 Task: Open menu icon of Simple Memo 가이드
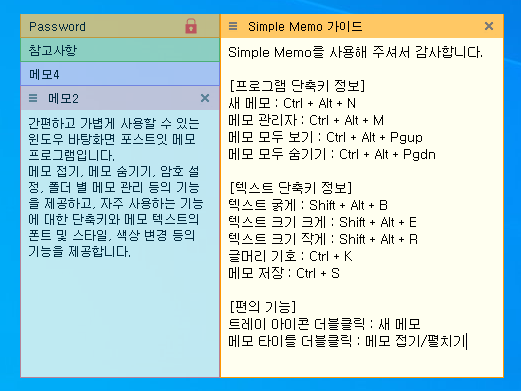(x=233, y=26)
